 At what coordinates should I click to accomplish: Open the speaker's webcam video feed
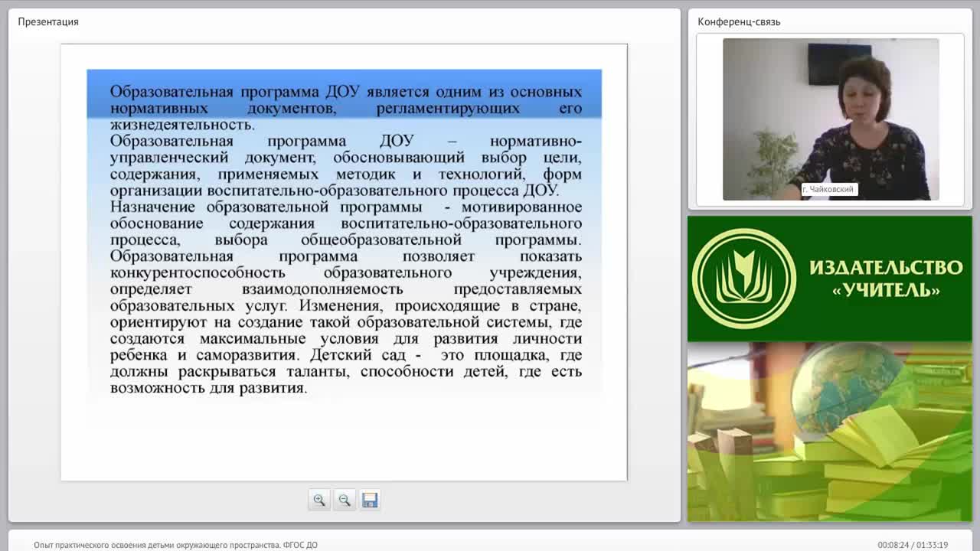click(831, 119)
